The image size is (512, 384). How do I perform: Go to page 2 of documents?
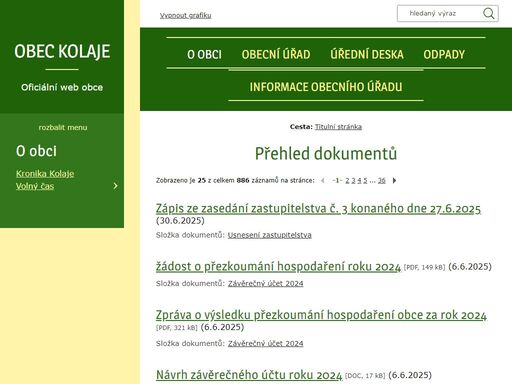(347, 181)
